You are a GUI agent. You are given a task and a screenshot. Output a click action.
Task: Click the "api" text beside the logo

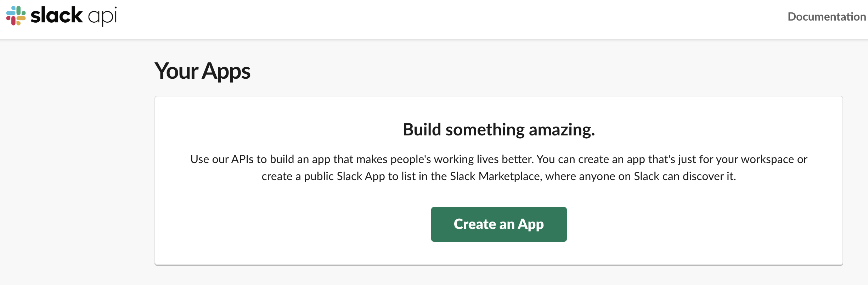[x=102, y=16]
